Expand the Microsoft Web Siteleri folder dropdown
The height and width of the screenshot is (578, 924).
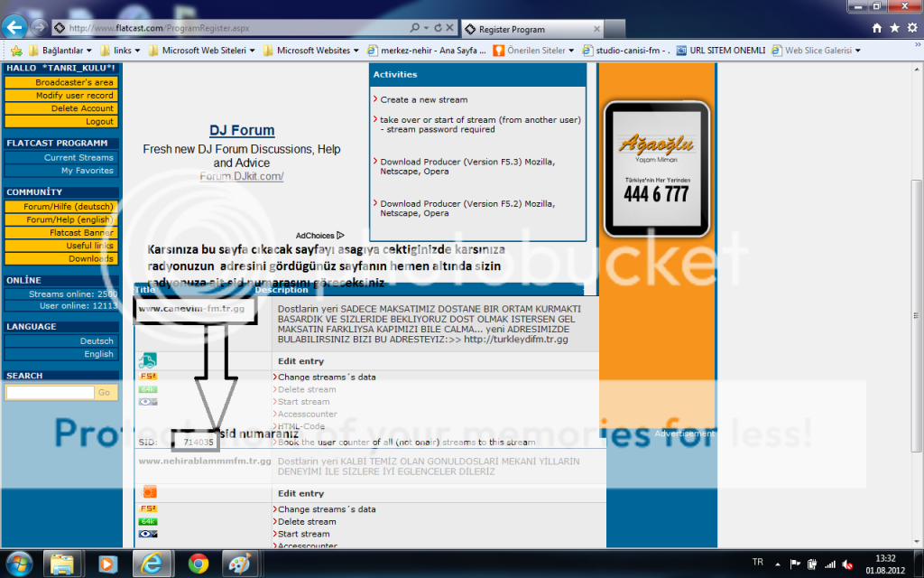click(x=201, y=51)
